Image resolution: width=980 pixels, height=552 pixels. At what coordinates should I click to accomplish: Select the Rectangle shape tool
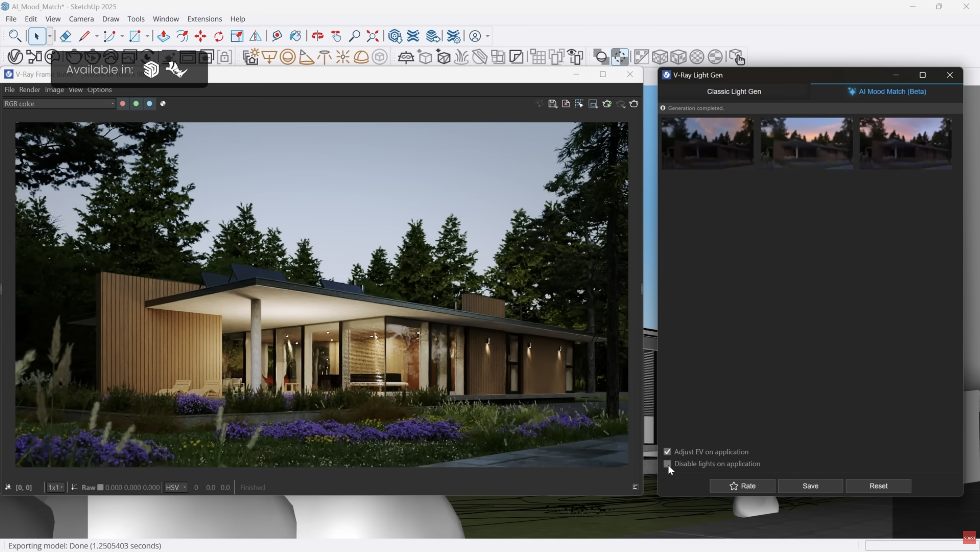[x=135, y=36]
